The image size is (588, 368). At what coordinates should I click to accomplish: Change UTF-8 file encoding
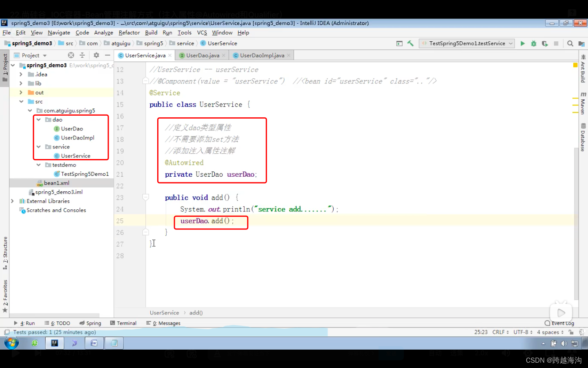click(x=523, y=332)
